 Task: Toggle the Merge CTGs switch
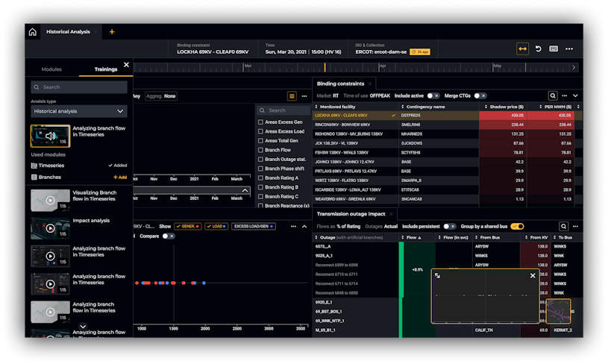(x=480, y=95)
